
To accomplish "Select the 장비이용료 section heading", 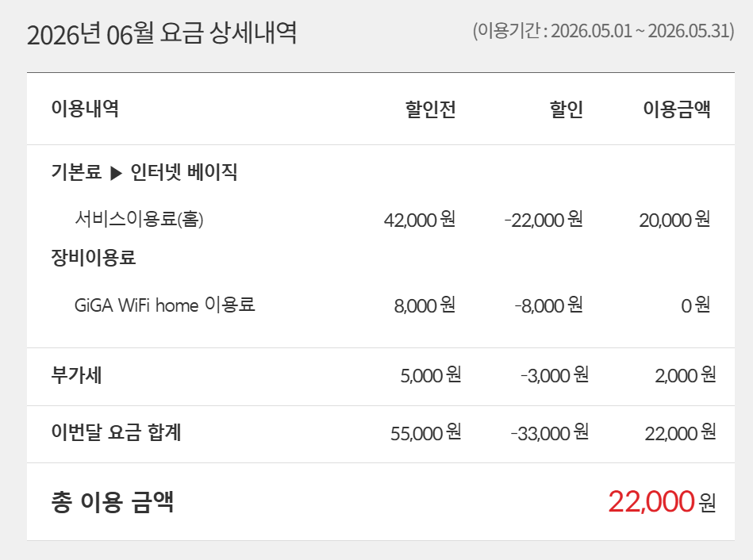I will (94, 258).
